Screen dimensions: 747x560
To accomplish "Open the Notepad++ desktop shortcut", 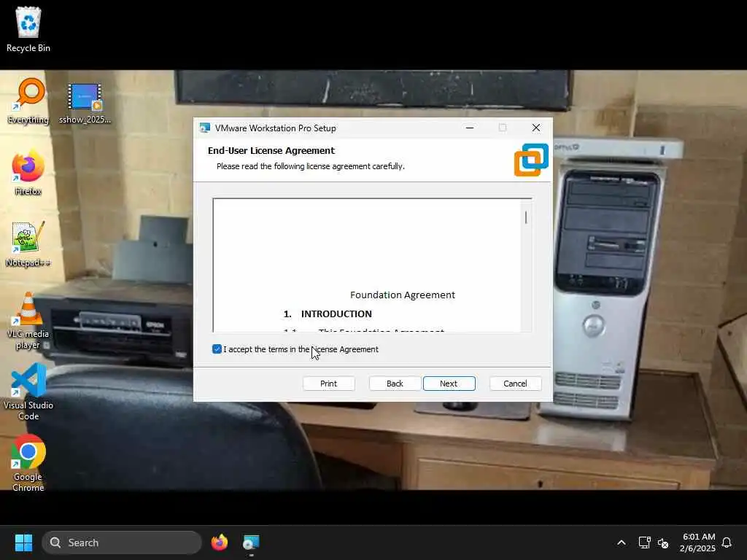I will point(28,244).
